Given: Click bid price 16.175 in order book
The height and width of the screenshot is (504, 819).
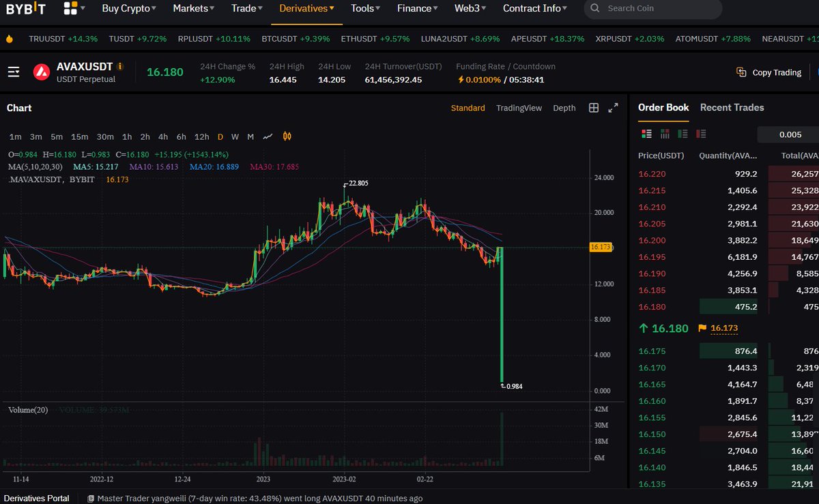Looking at the screenshot, I should pyautogui.click(x=652, y=351).
